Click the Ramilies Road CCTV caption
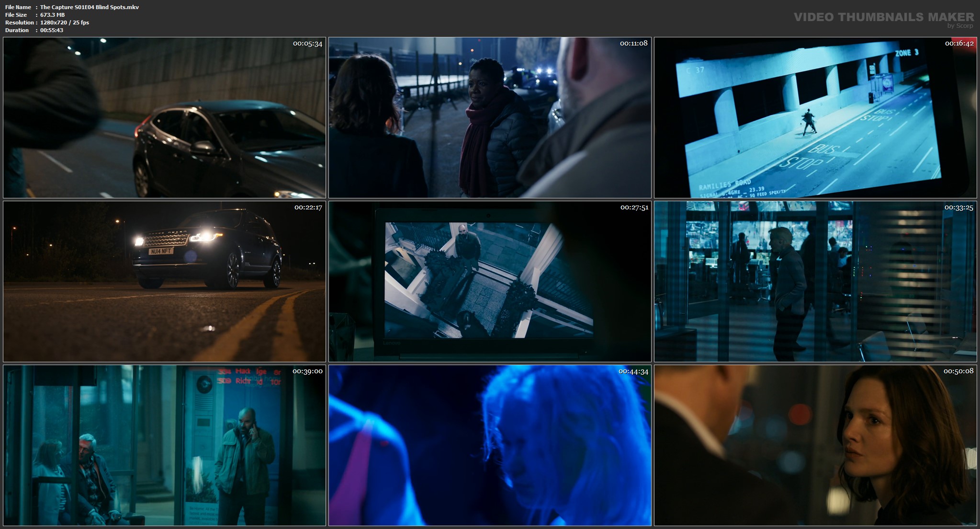 (x=724, y=184)
